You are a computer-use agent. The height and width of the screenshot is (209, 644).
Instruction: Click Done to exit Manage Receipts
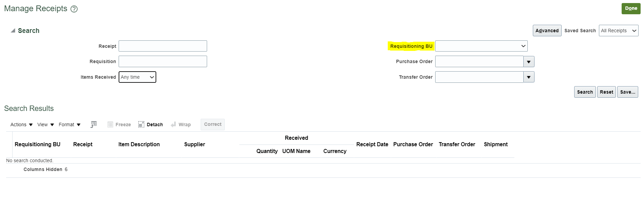(x=631, y=8)
